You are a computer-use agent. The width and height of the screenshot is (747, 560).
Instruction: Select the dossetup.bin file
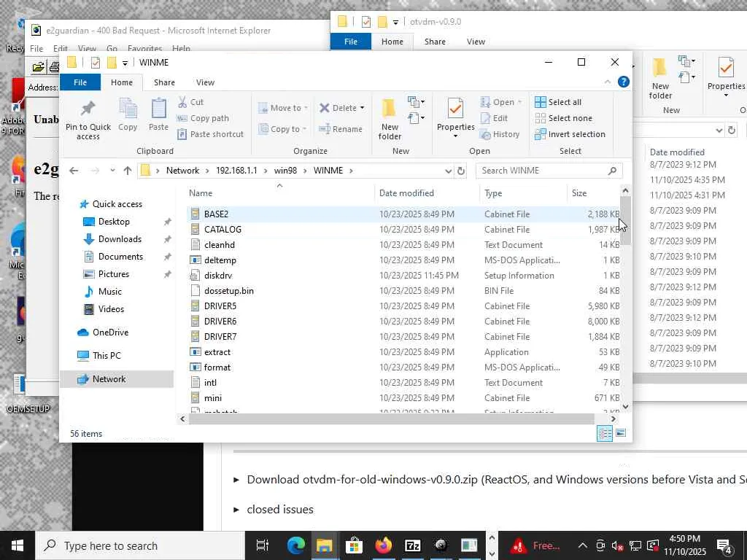point(404,290)
